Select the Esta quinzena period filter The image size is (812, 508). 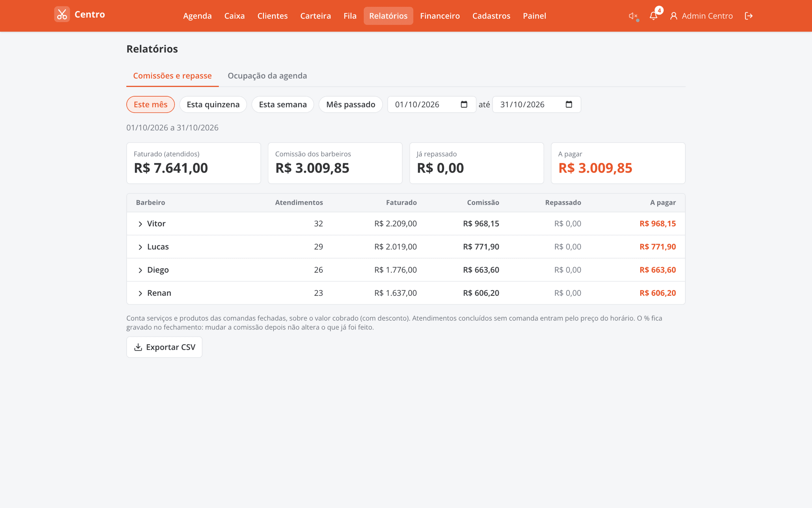(x=213, y=104)
